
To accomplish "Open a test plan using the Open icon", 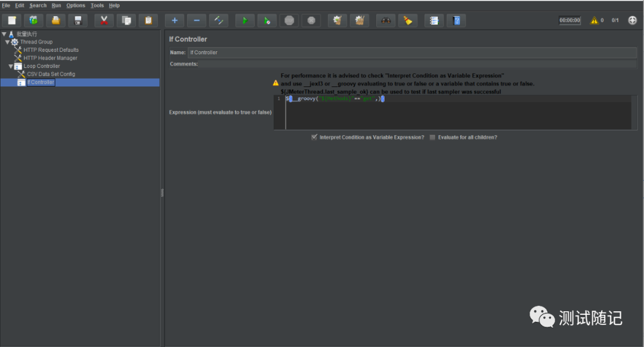I will tap(55, 20).
